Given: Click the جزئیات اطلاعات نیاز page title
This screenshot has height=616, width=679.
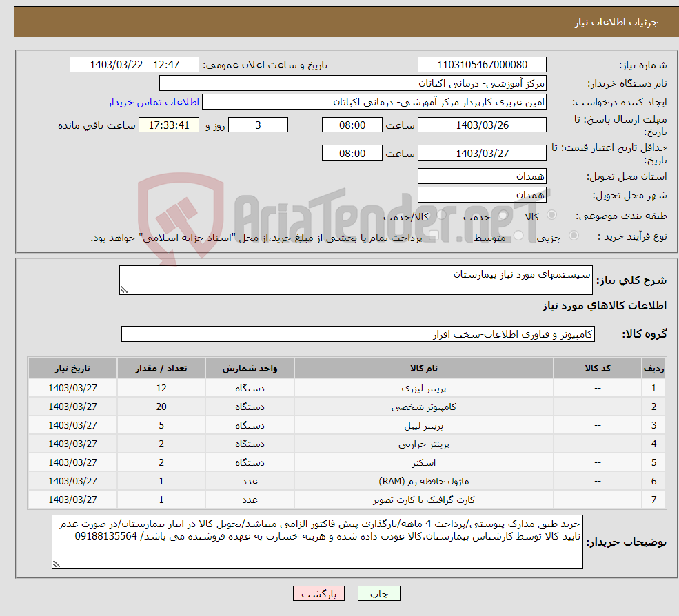Looking at the screenshot, I should [616, 22].
